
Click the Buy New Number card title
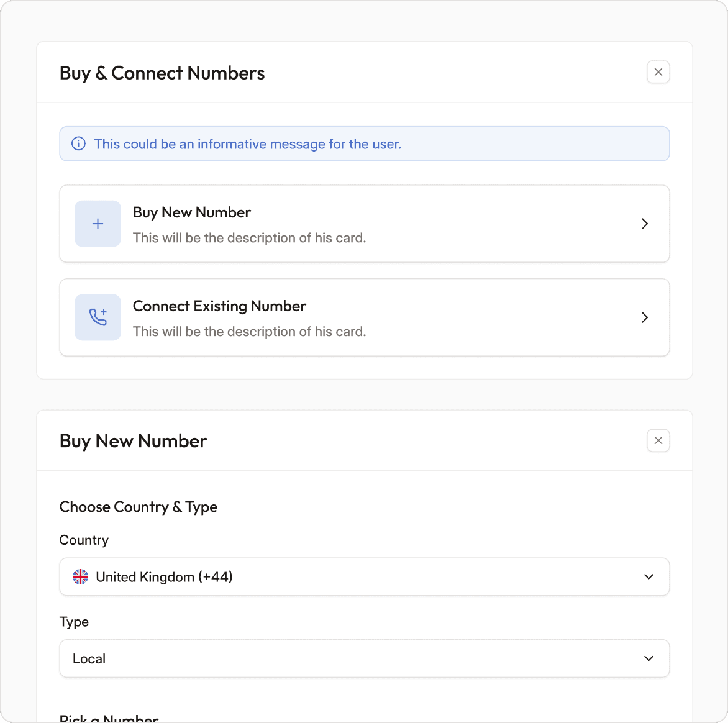192,212
